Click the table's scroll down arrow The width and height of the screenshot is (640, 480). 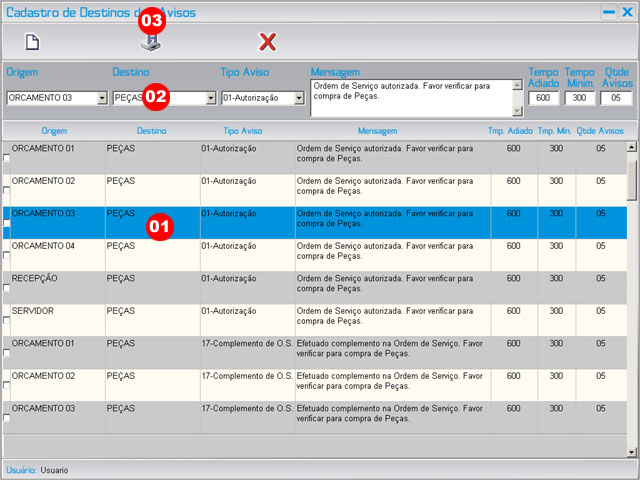(631, 452)
